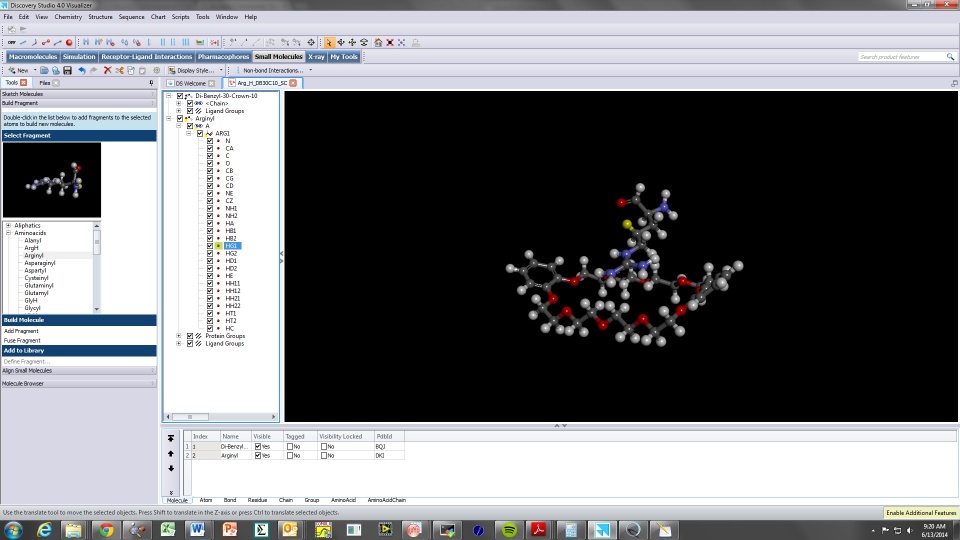Viewport: 960px width, 540px height.
Task: Open the Scripts menu
Action: (x=180, y=17)
